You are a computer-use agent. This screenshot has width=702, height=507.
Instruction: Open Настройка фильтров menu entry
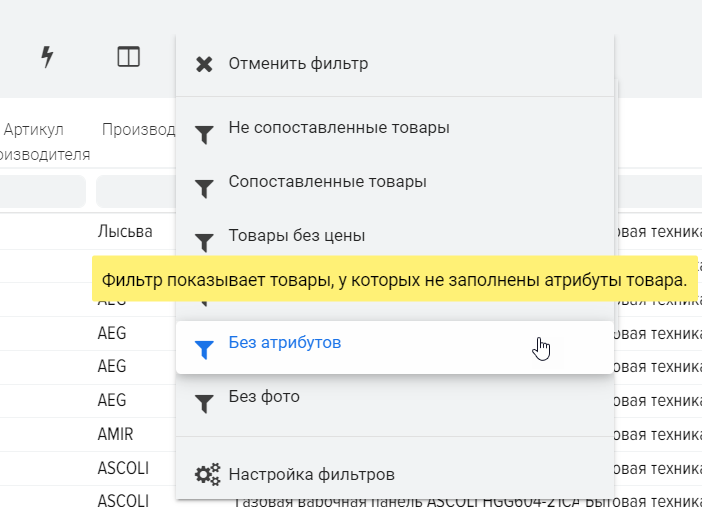click(x=311, y=474)
